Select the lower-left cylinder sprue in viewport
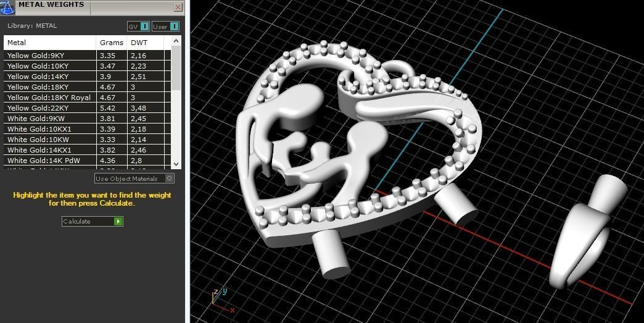 coord(331,256)
